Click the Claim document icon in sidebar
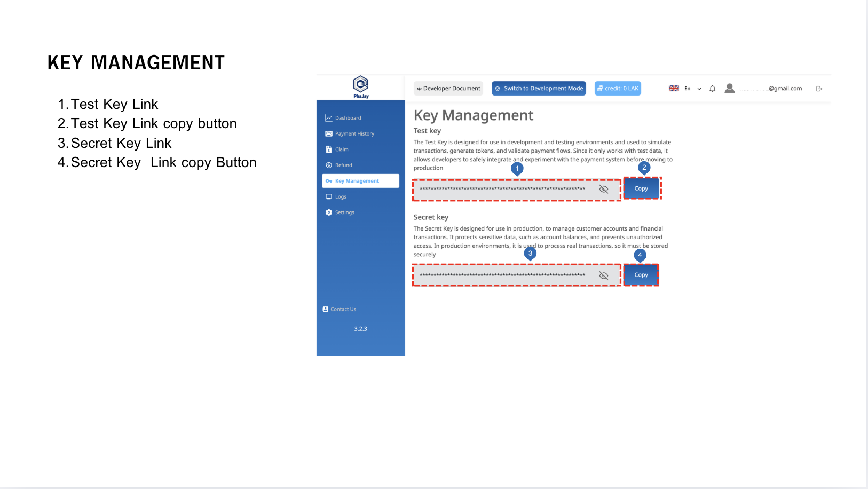 pyautogui.click(x=329, y=149)
